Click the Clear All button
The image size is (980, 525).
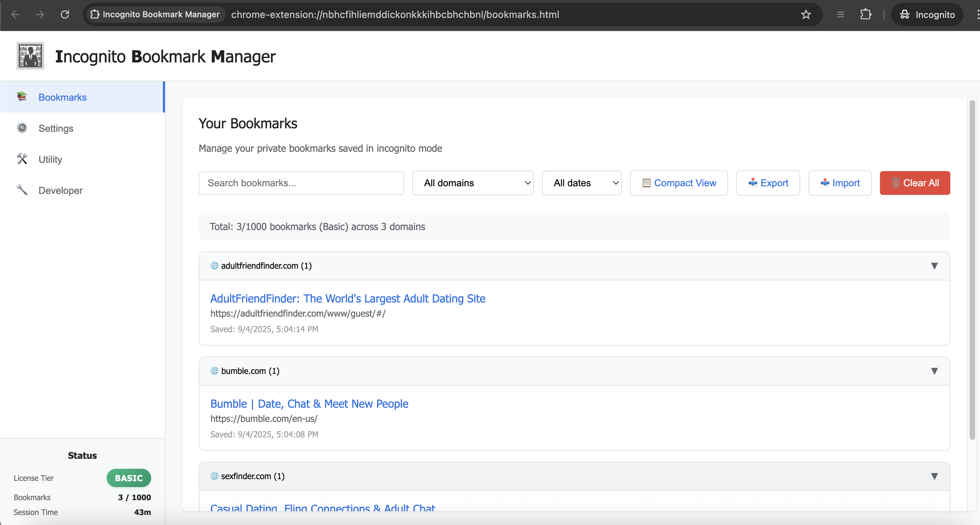coord(914,183)
